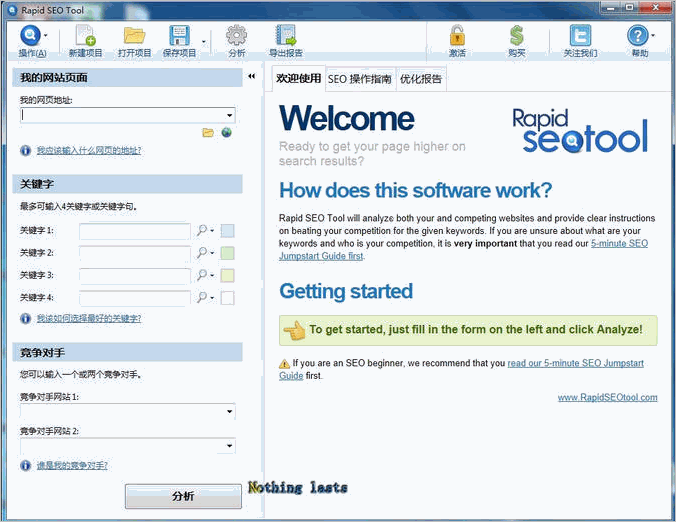
Task: Open 关注我们 Twitter icon
Action: click(580, 35)
